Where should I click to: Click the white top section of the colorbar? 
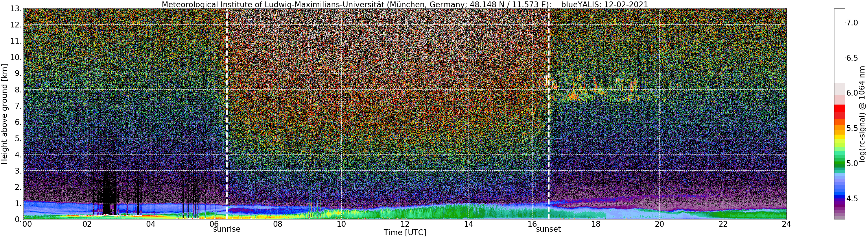(839, 45)
